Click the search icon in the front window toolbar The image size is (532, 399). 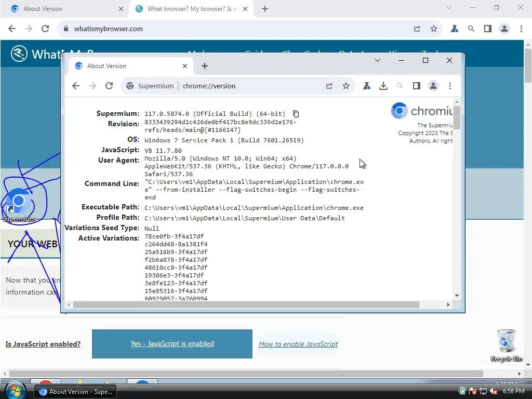pyautogui.click(x=400, y=86)
